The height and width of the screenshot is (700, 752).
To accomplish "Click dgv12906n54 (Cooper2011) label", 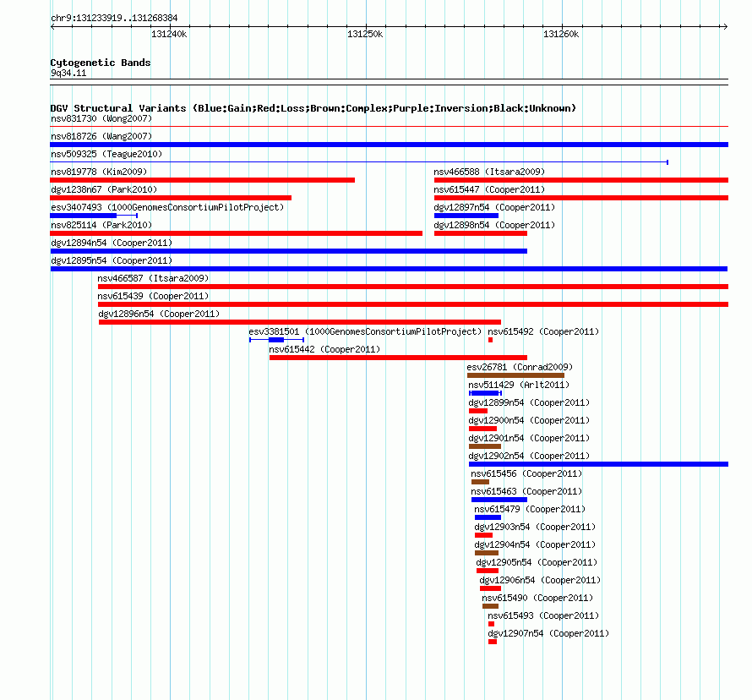I will coord(540,580).
